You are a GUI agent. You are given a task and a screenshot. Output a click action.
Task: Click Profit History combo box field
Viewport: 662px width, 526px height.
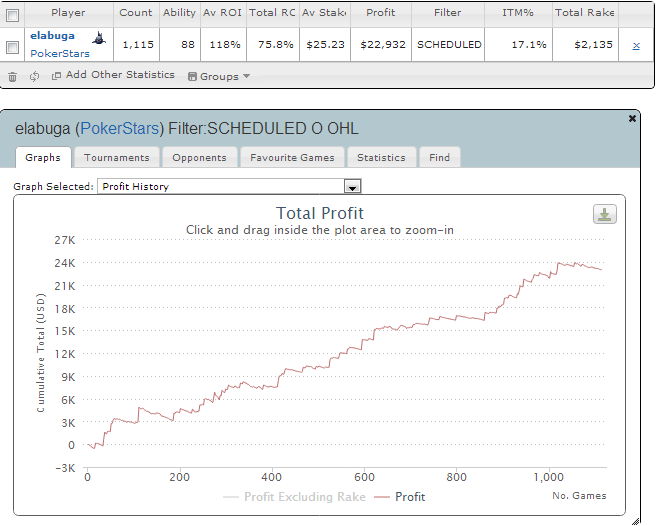tap(229, 186)
